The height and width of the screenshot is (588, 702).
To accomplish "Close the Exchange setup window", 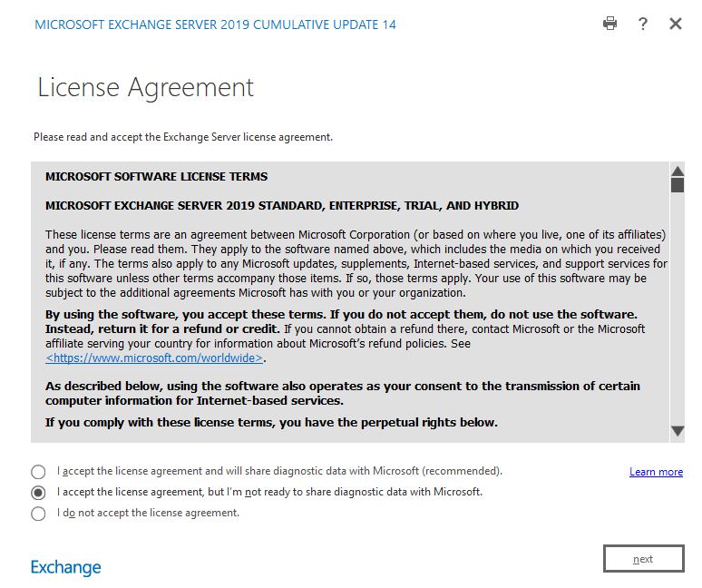I will [x=676, y=24].
